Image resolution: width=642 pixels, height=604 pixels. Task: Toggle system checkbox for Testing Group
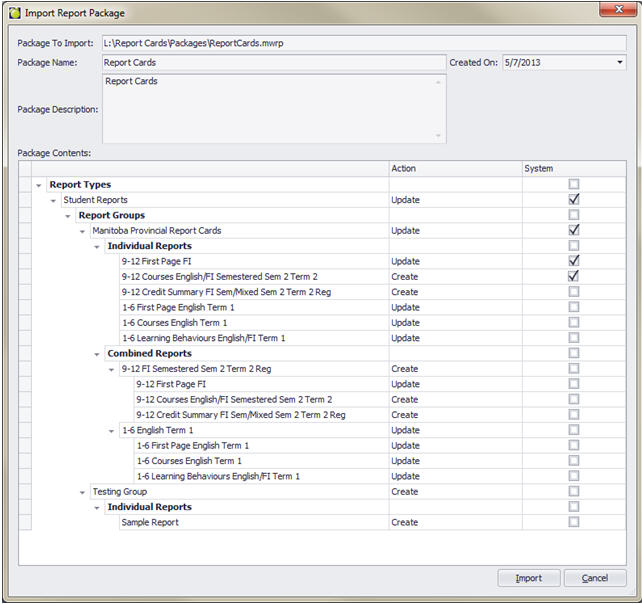[x=574, y=492]
